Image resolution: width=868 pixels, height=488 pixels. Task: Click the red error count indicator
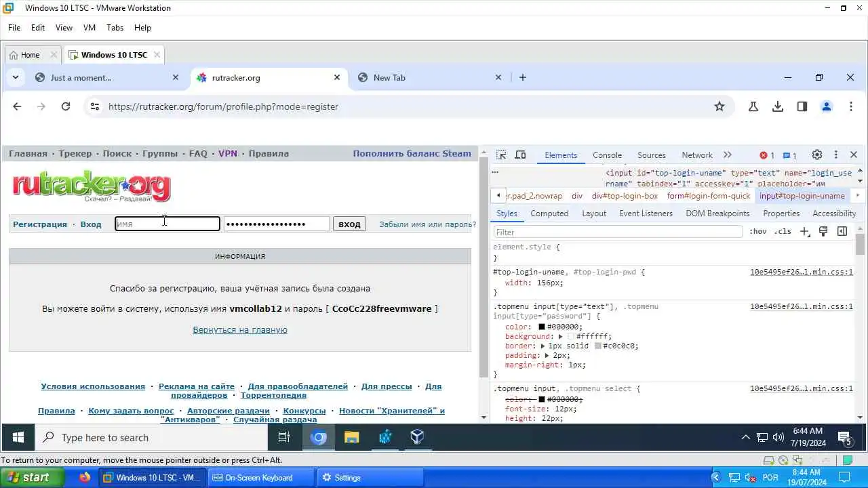coord(767,155)
